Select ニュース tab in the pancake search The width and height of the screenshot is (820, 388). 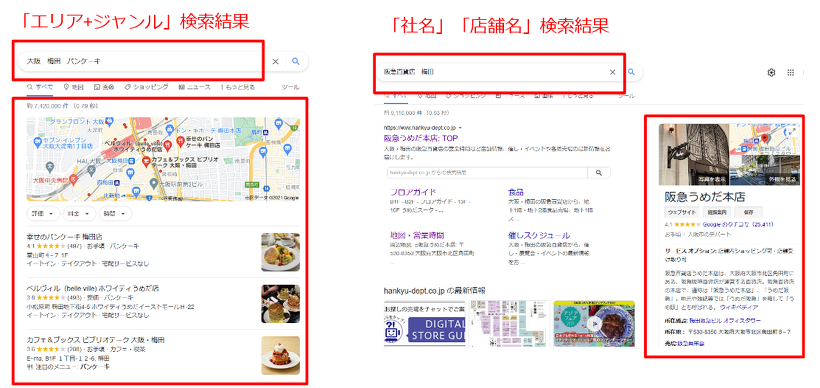195,87
